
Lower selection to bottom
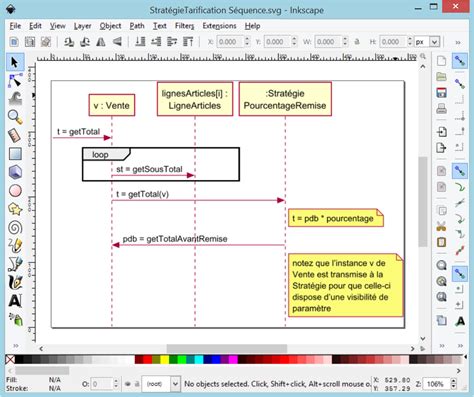[x=140, y=42]
